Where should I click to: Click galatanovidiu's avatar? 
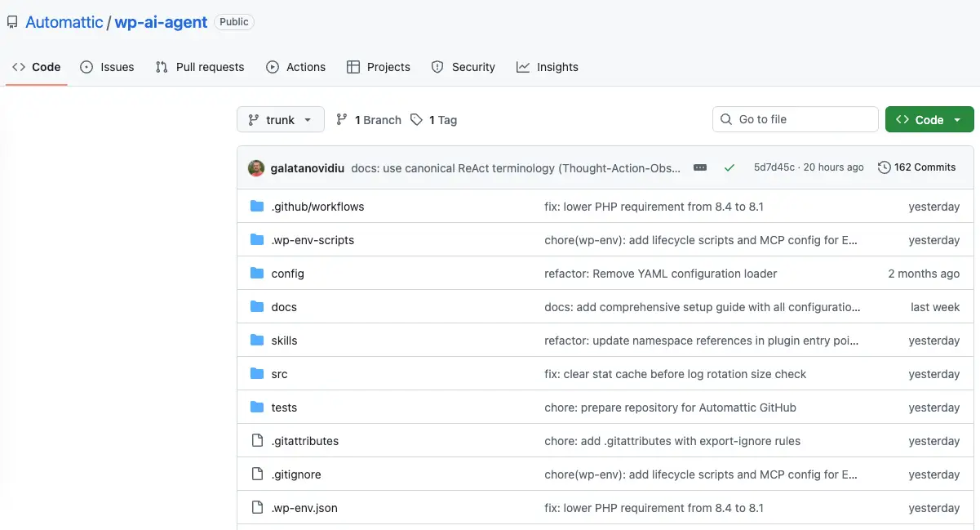[x=256, y=167]
